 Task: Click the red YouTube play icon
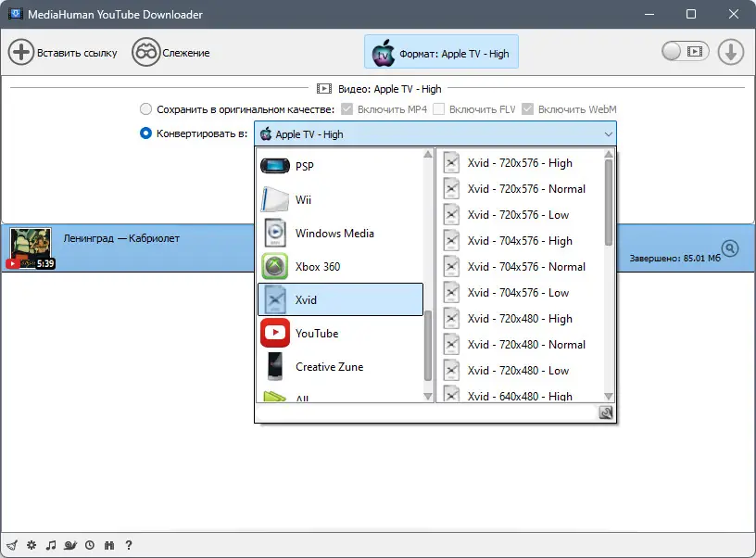[275, 333]
